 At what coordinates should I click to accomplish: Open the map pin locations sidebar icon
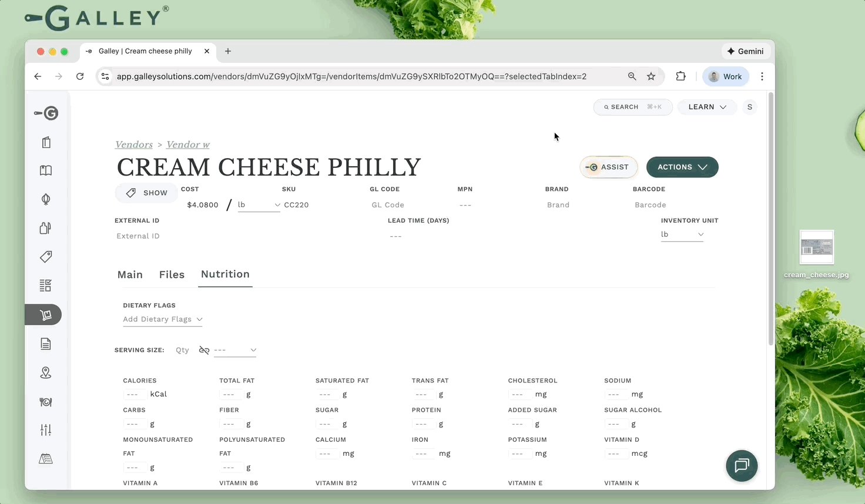[46, 373]
